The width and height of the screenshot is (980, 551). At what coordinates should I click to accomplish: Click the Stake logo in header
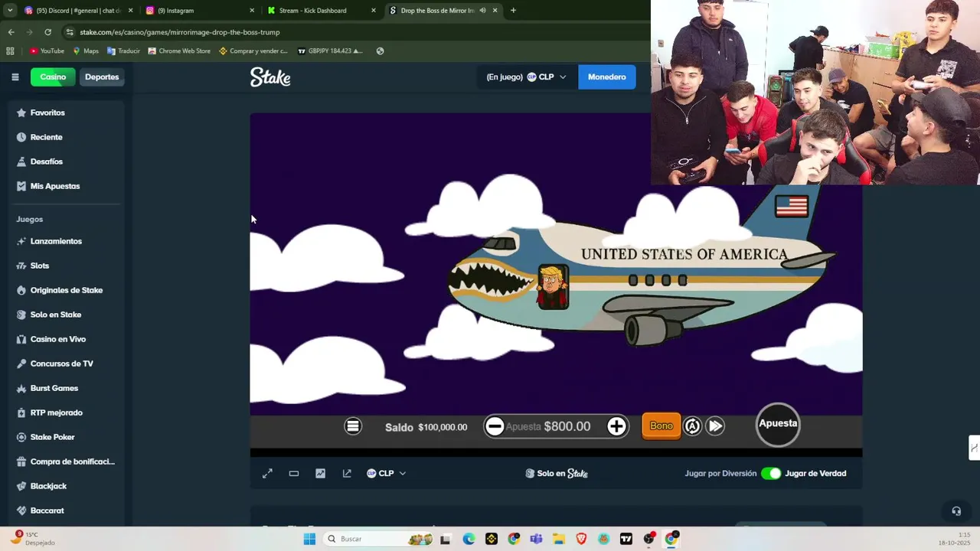[x=270, y=77]
